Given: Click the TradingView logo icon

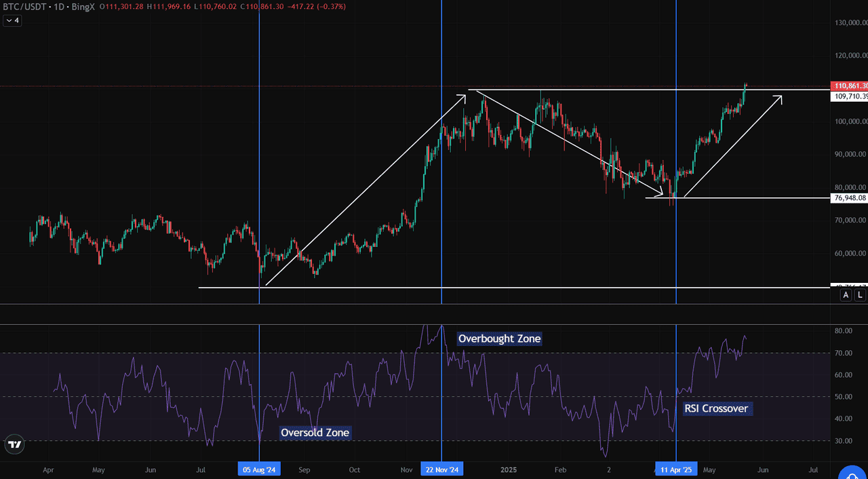Looking at the screenshot, I should pyautogui.click(x=14, y=445).
